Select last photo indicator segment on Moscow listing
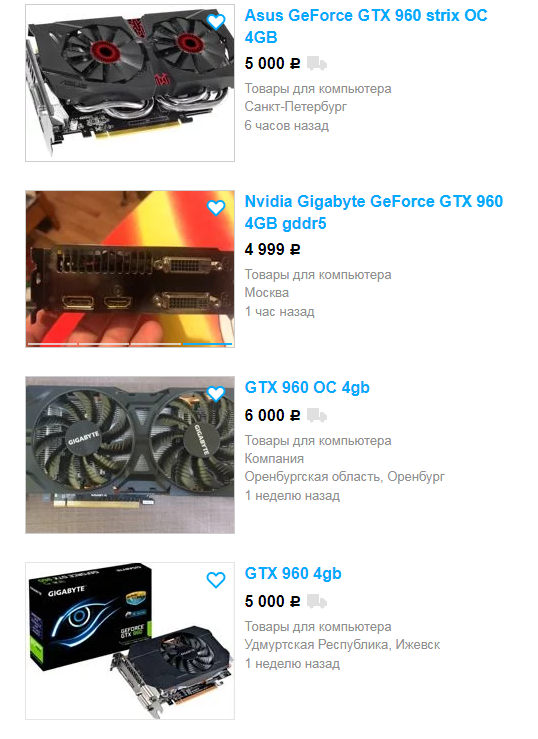Screen dimensions: 538x739 [208, 344]
